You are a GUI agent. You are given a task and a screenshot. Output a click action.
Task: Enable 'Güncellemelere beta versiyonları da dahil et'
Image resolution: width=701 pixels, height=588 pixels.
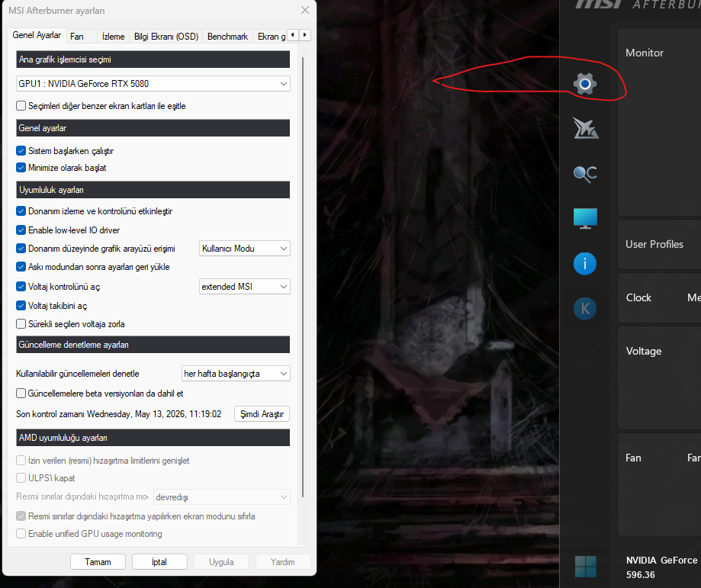click(21, 394)
